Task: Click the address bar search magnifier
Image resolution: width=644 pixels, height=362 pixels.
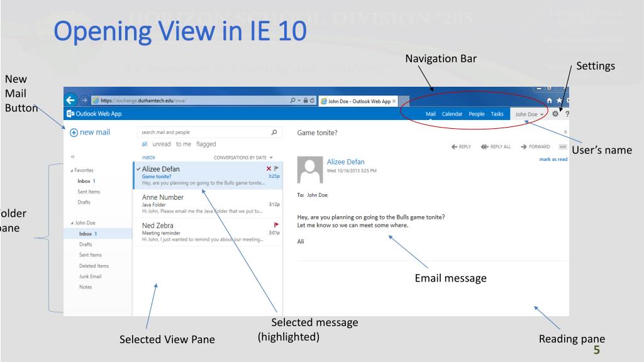Action: point(292,100)
